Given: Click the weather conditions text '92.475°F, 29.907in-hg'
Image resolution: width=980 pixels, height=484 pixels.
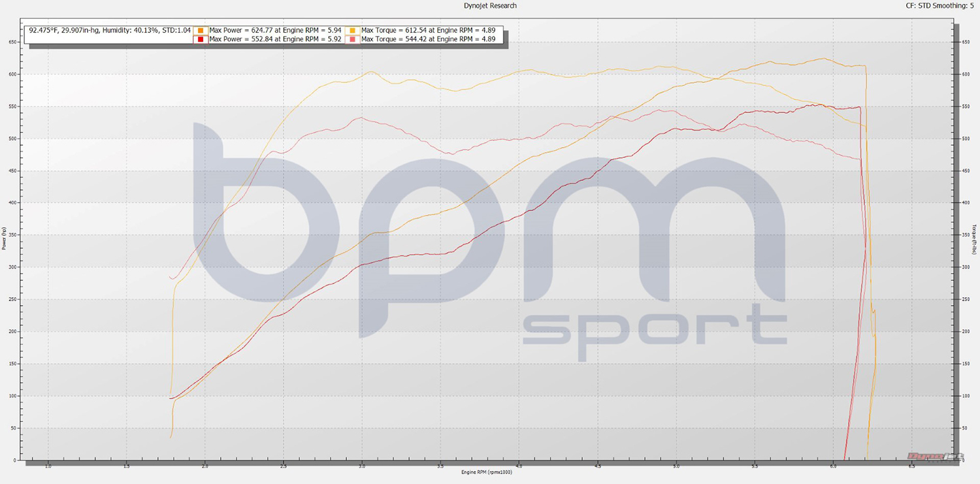Looking at the screenshot, I should click(64, 30).
